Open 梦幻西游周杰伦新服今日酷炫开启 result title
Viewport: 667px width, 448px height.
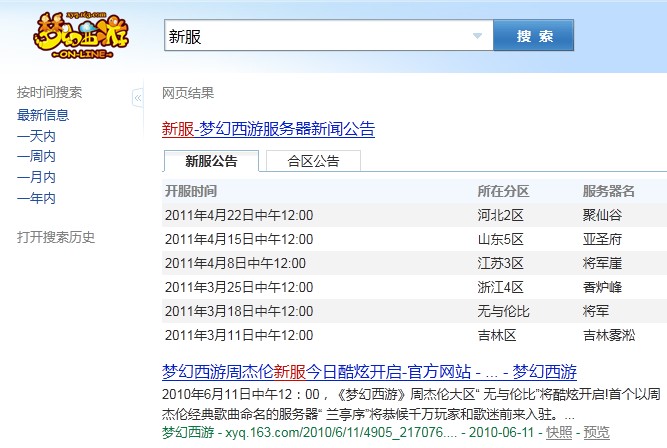(369, 372)
